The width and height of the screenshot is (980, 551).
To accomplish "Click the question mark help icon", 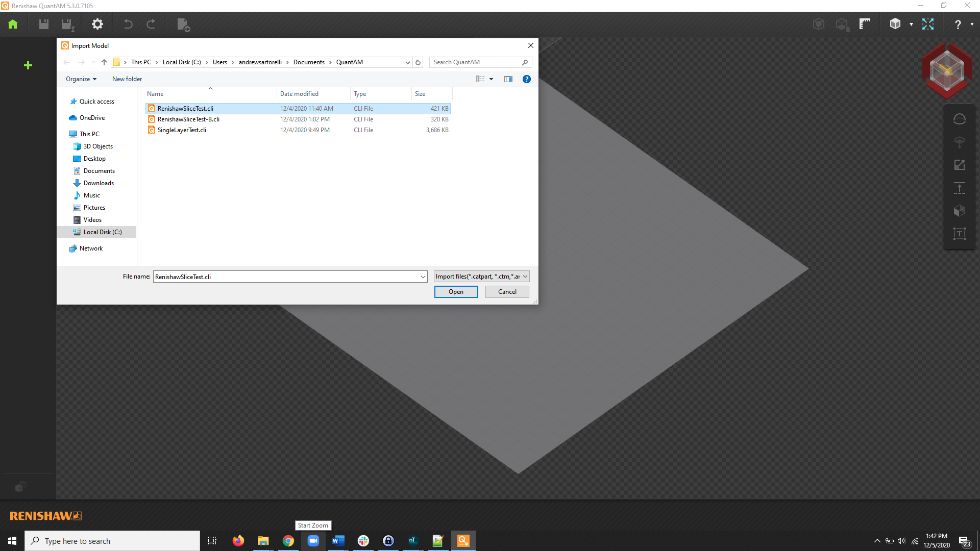I will 958,24.
